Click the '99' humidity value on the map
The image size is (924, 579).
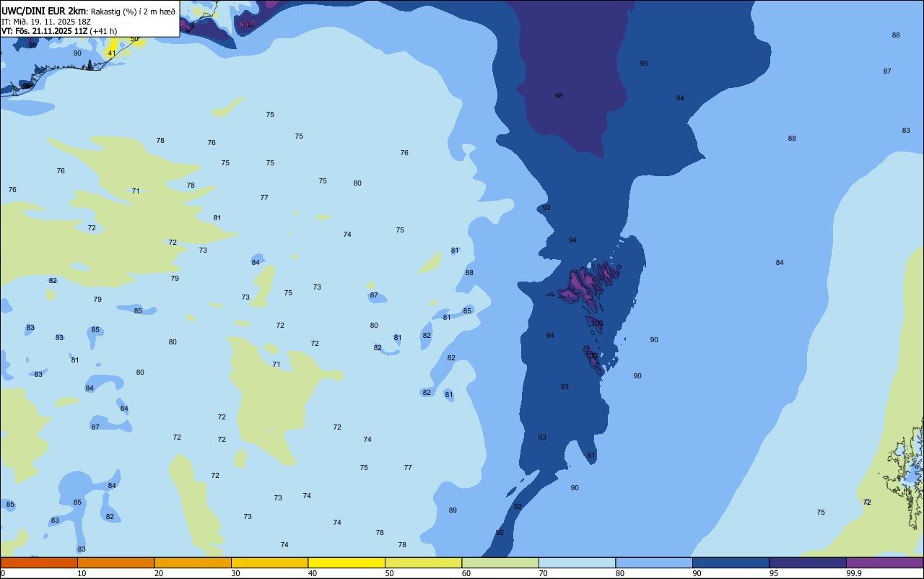(32, 45)
